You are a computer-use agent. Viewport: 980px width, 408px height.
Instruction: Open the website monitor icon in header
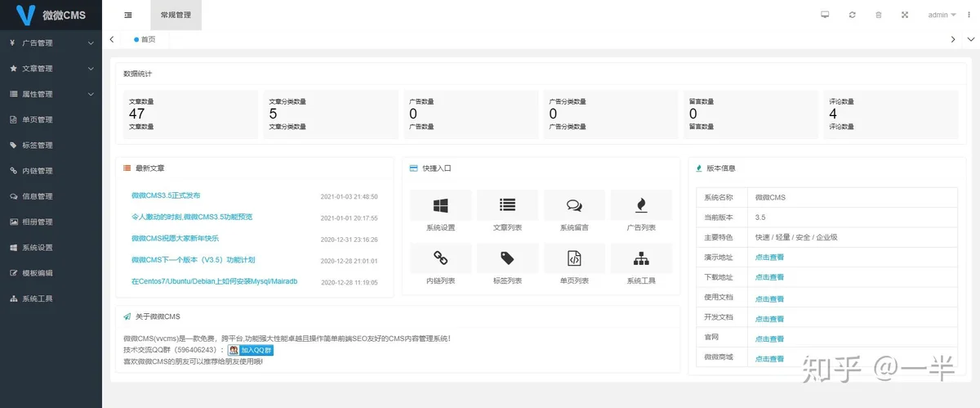tap(825, 15)
